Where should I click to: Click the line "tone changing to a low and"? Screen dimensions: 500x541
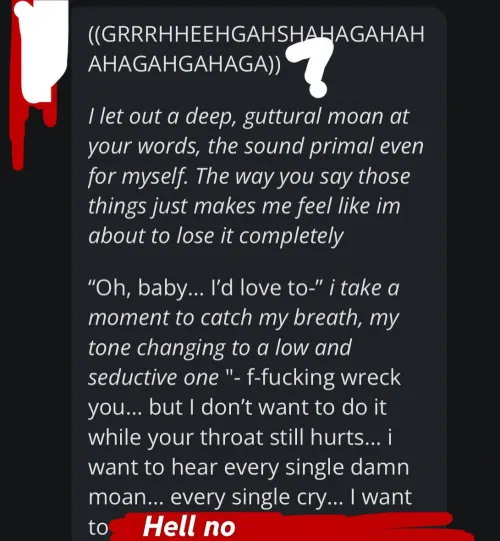220,348
